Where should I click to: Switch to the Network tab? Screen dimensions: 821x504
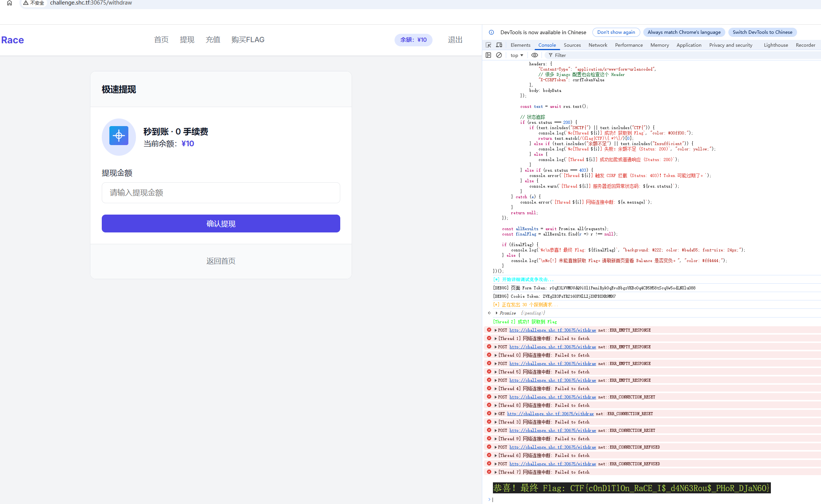click(598, 45)
